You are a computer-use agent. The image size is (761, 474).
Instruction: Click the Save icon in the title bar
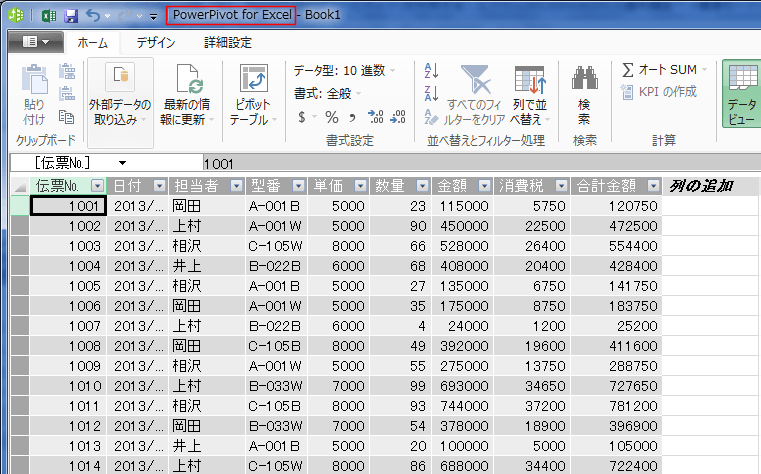point(70,16)
